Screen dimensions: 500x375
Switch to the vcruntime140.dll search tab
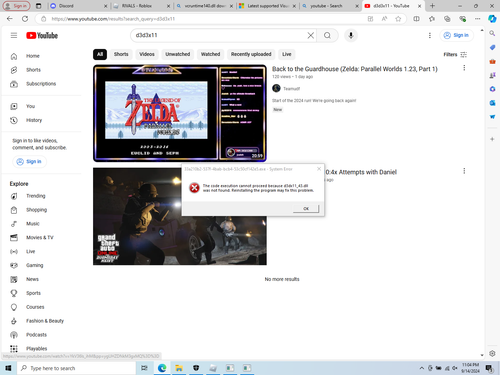pyautogui.click(x=204, y=6)
